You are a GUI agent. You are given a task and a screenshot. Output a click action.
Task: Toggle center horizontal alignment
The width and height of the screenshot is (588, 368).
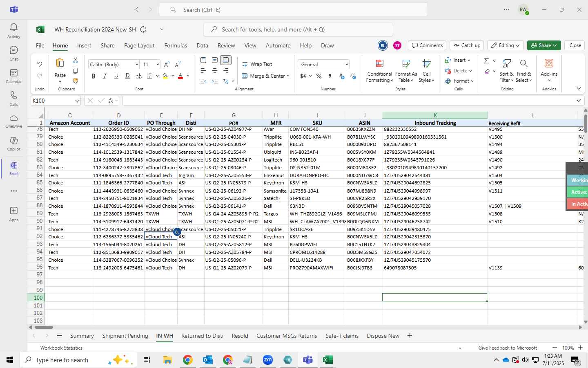(x=215, y=71)
